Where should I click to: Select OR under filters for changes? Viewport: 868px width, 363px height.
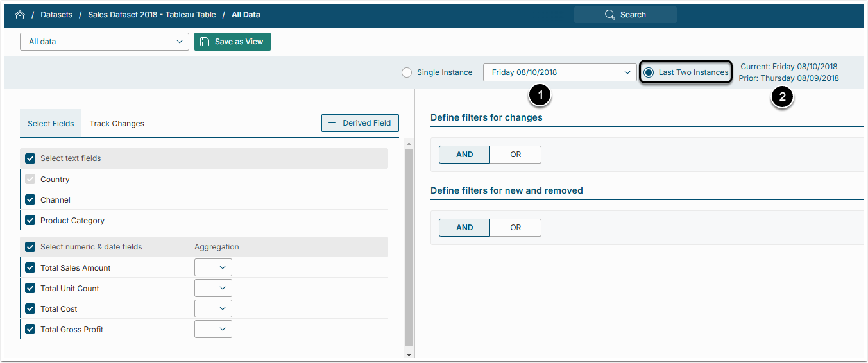515,155
